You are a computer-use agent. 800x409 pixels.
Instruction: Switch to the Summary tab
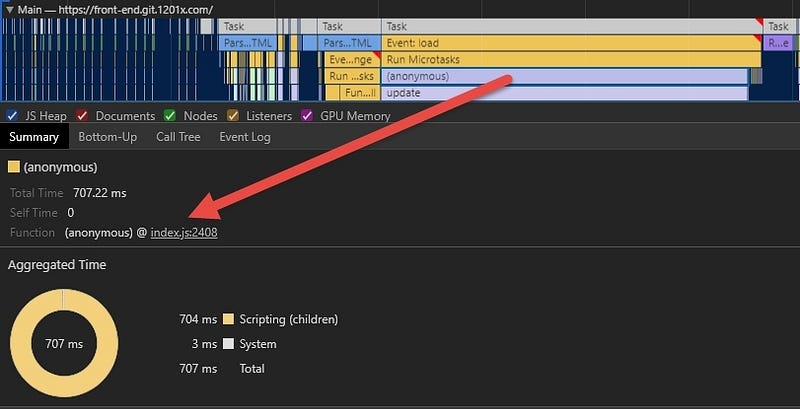[34, 137]
